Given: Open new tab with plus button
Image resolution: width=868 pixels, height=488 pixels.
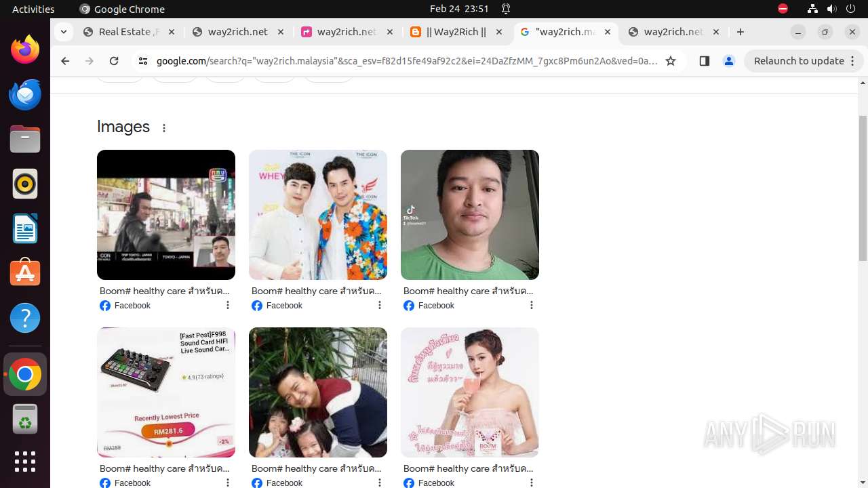Looking at the screenshot, I should tap(741, 32).
